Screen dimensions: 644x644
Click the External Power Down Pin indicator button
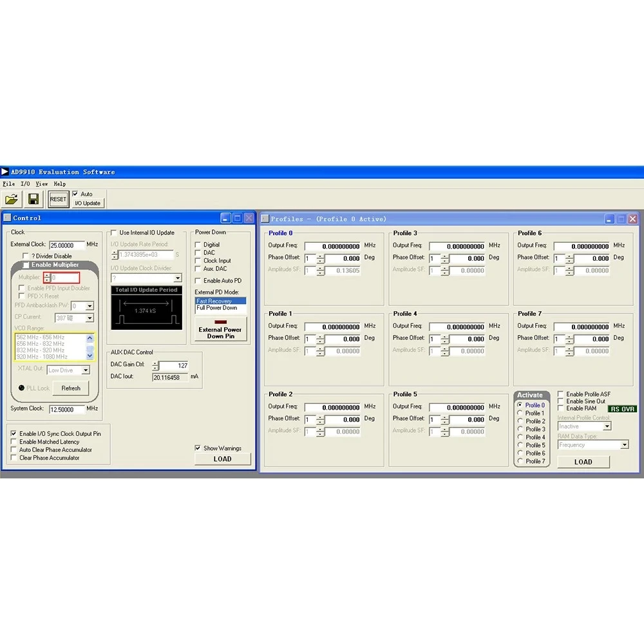click(220, 329)
